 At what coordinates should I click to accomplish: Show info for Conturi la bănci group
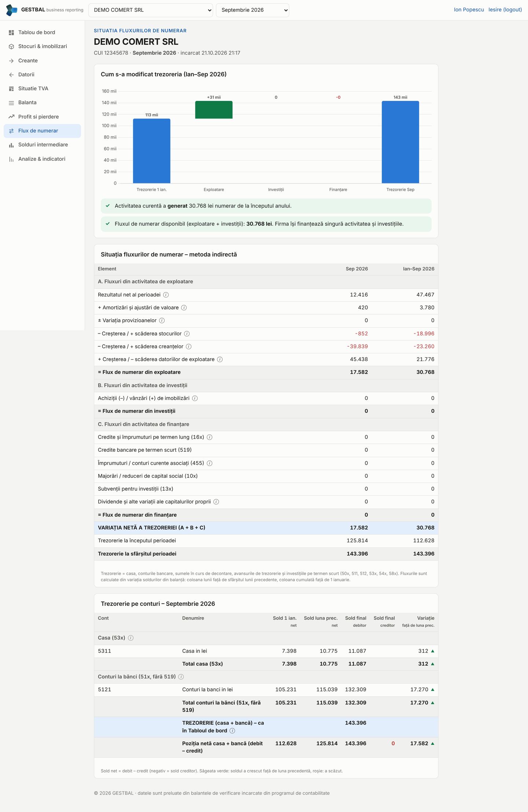(181, 677)
